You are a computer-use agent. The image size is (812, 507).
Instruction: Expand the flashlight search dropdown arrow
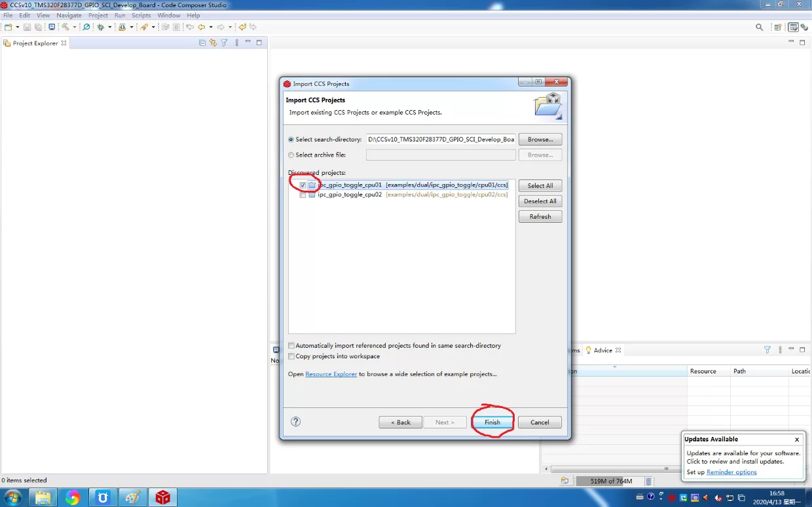(153, 27)
